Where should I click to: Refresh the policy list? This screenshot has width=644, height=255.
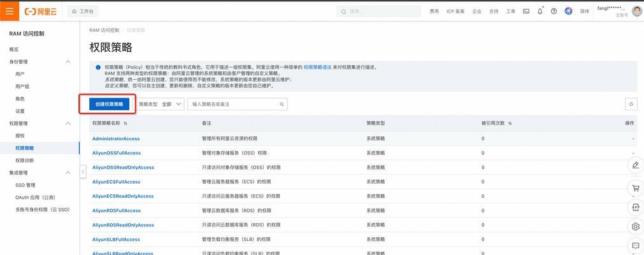click(631, 105)
